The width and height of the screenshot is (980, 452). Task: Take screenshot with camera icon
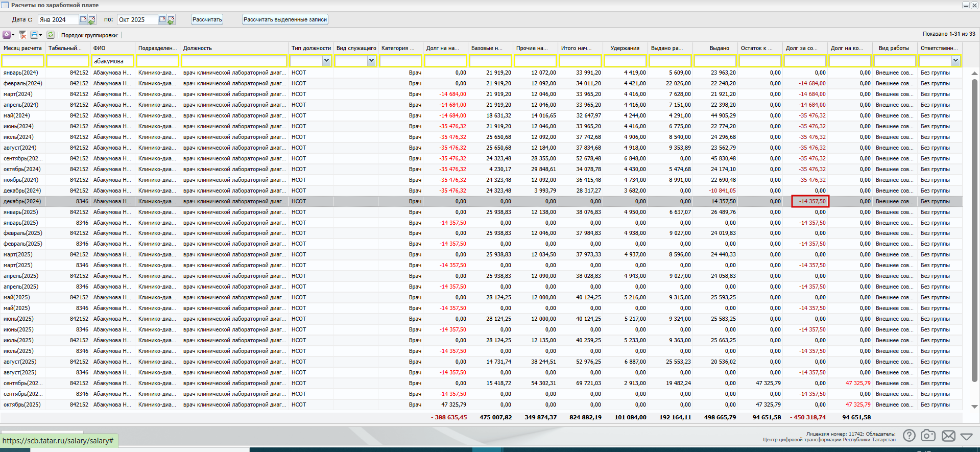pyautogui.click(x=928, y=436)
